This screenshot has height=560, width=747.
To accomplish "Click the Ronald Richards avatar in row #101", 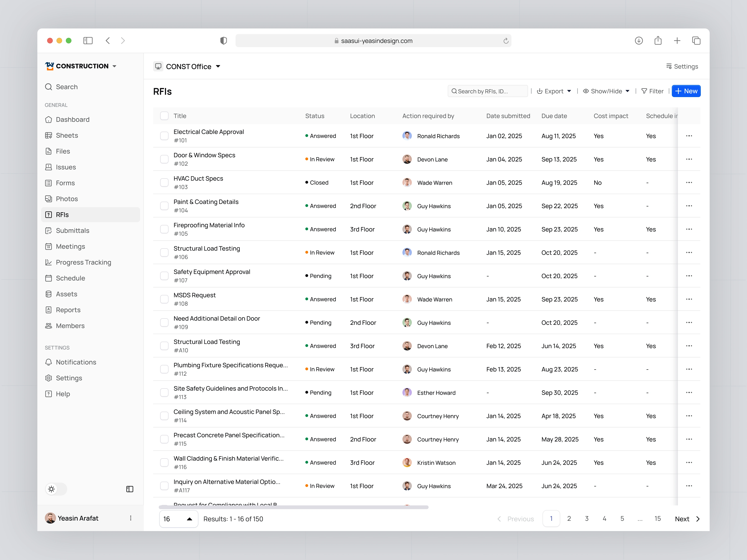I will [x=407, y=136].
